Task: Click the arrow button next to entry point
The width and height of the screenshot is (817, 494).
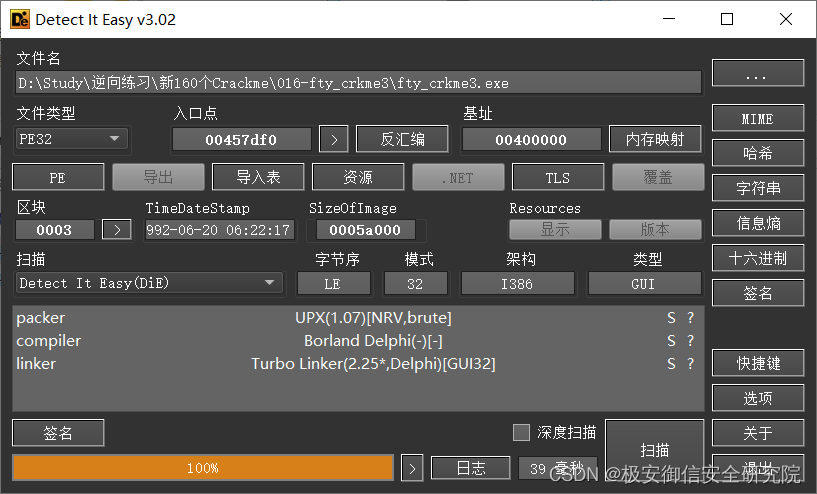Action: pos(334,140)
